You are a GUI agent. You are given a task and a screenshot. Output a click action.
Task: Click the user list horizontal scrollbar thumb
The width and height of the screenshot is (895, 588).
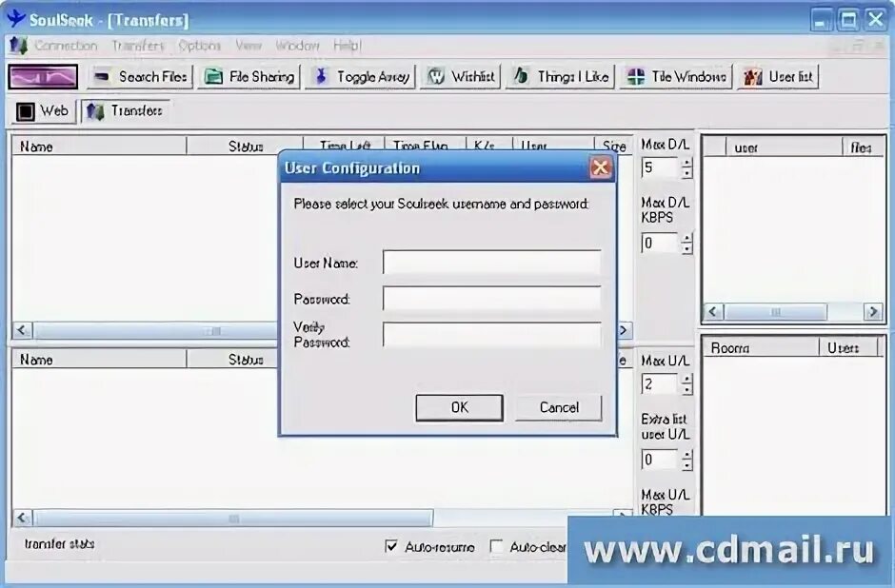[x=775, y=311]
